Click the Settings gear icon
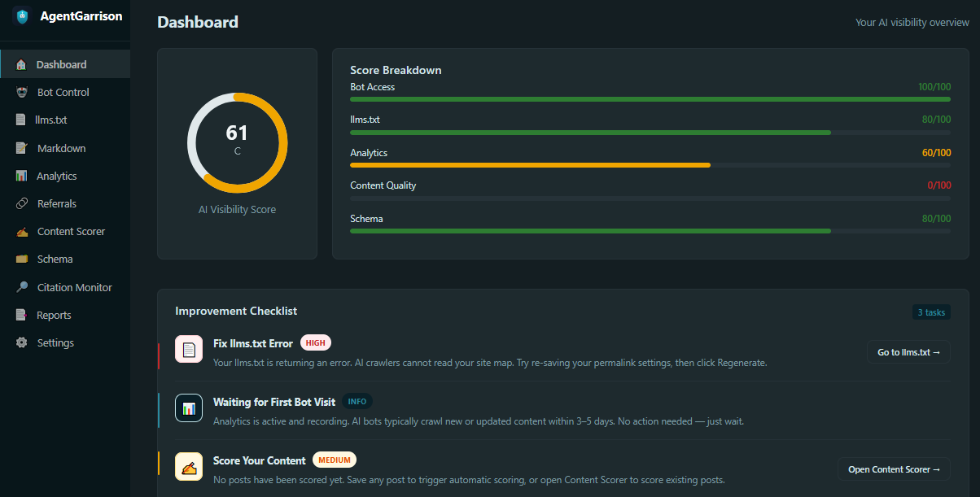The width and height of the screenshot is (980, 497). coord(22,342)
